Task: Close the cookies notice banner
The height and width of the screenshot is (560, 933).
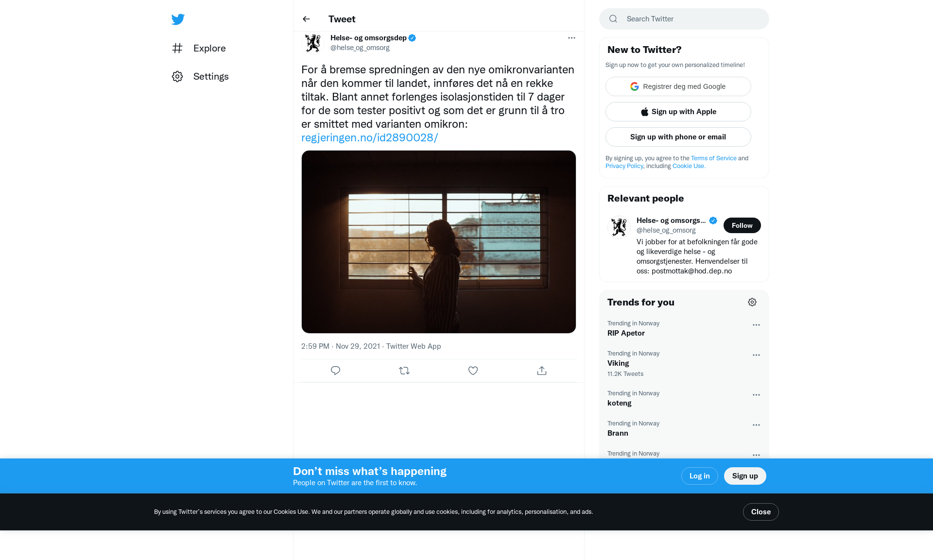Action: [760, 512]
